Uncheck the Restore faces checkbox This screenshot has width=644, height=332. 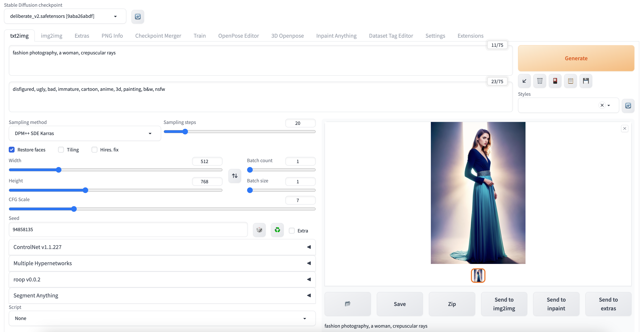pyautogui.click(x=12, y=149)
